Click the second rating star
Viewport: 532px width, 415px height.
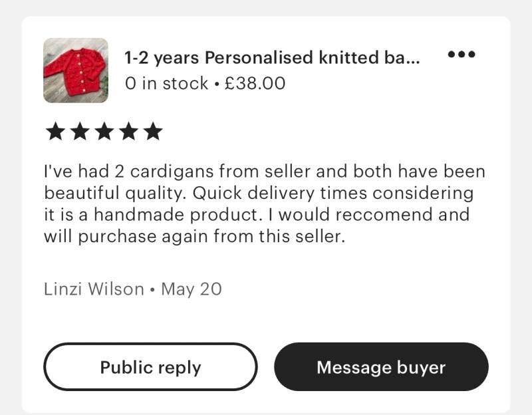pos(79,131)
